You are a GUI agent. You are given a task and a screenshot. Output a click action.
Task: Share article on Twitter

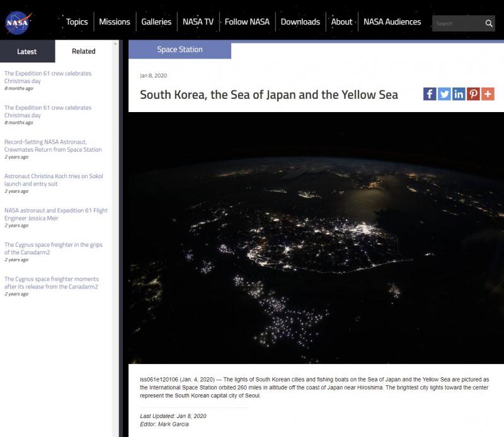[444, 94]
